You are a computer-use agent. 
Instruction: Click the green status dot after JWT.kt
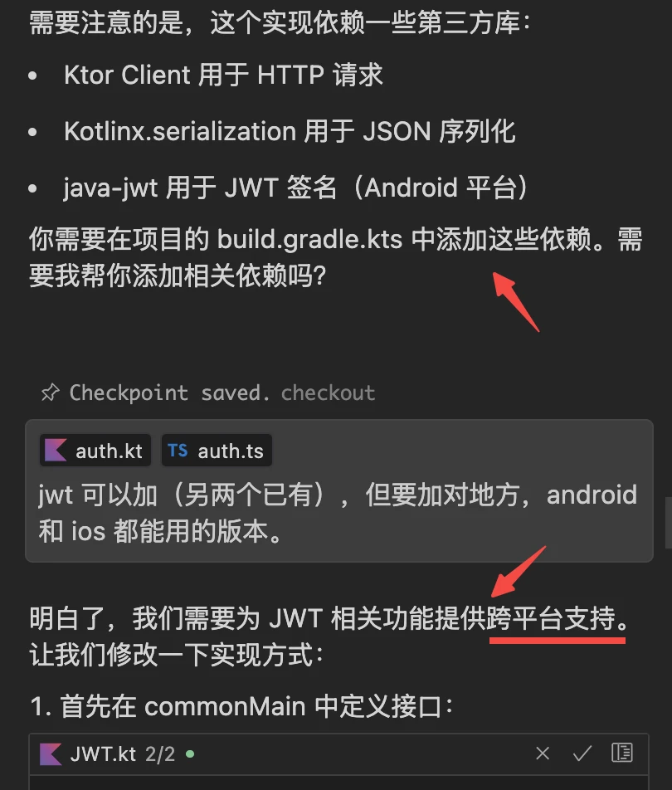(x=190, y=754)
